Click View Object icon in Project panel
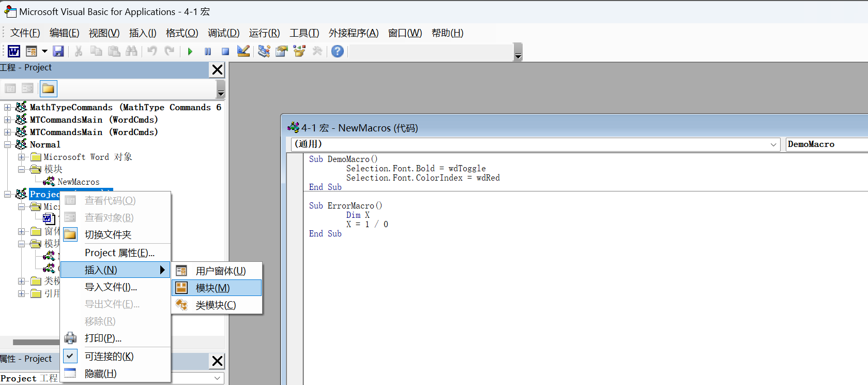 click(27, 88)
